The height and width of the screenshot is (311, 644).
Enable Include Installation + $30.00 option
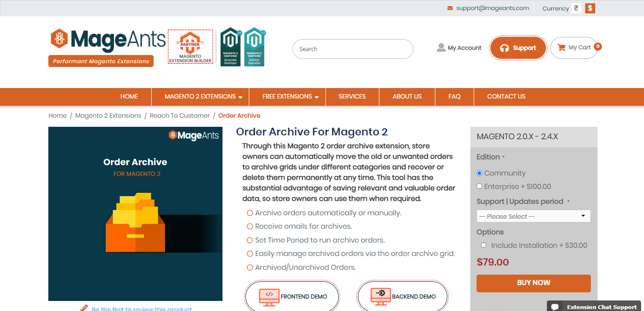tap(484, 244)
